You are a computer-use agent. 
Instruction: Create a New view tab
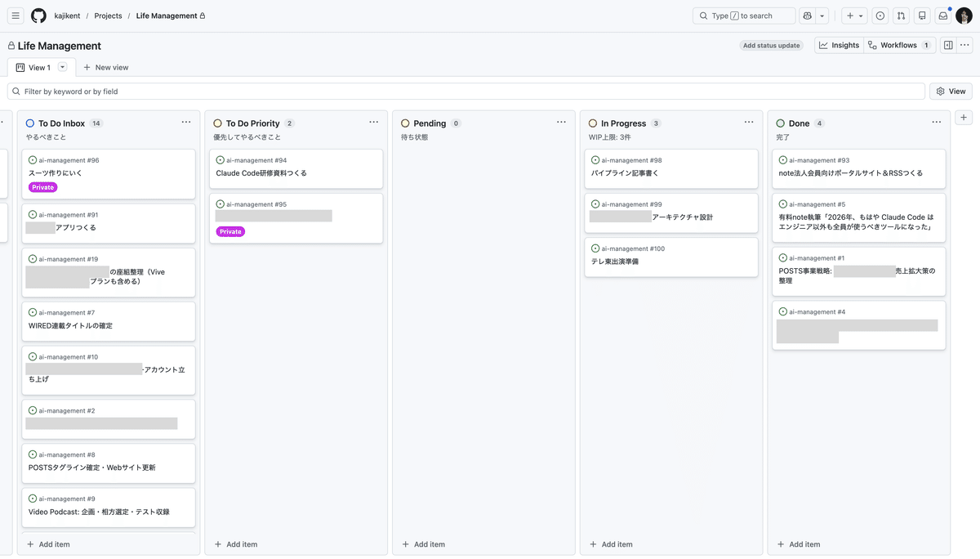106,68
